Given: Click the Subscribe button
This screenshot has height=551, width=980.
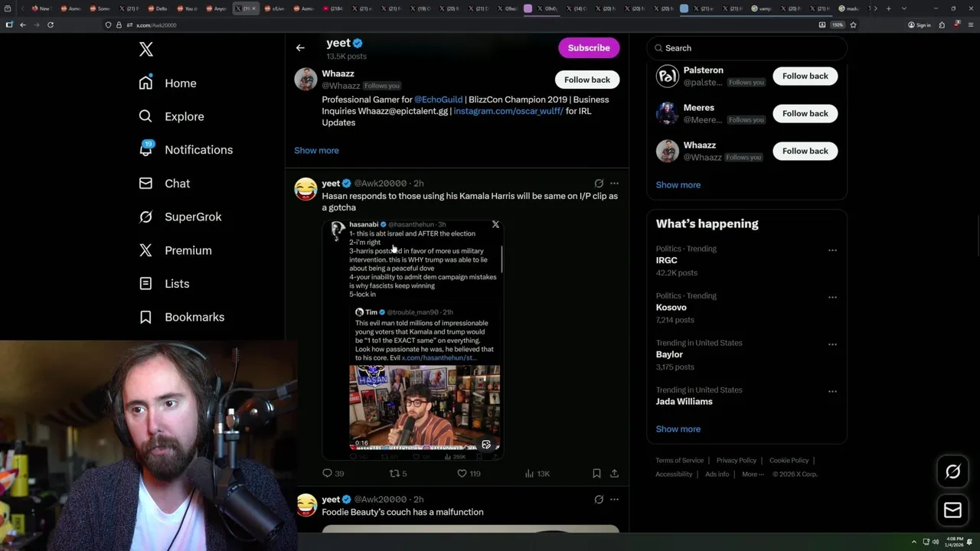Looking at the screenshot, I should click(x=589, y=47).
